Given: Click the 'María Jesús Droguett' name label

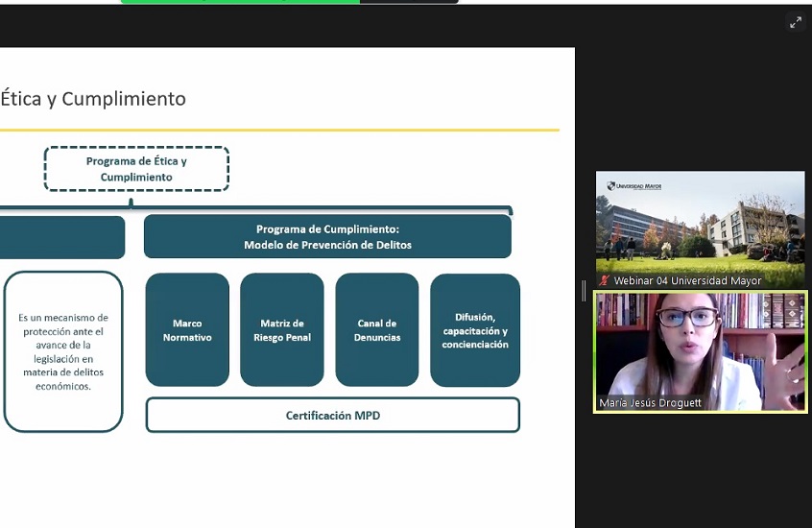Looking at the screenshot, I should [x=650, y=402].
